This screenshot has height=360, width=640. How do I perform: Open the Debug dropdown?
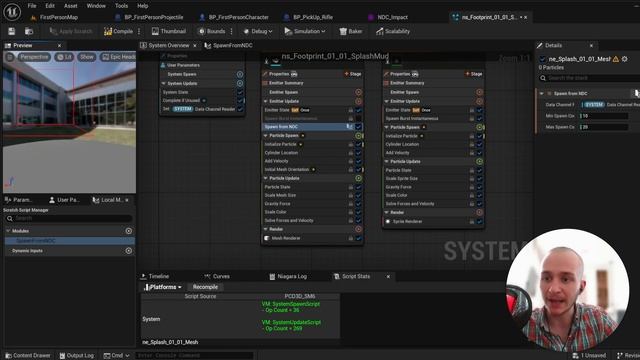258,31
